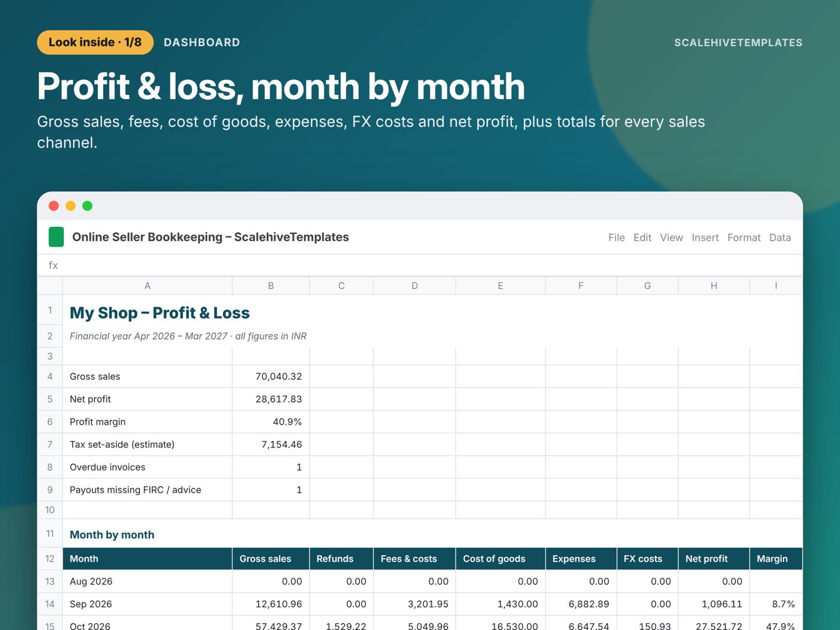
Task: Click the Month by month section heading
Action: point(112,535)
